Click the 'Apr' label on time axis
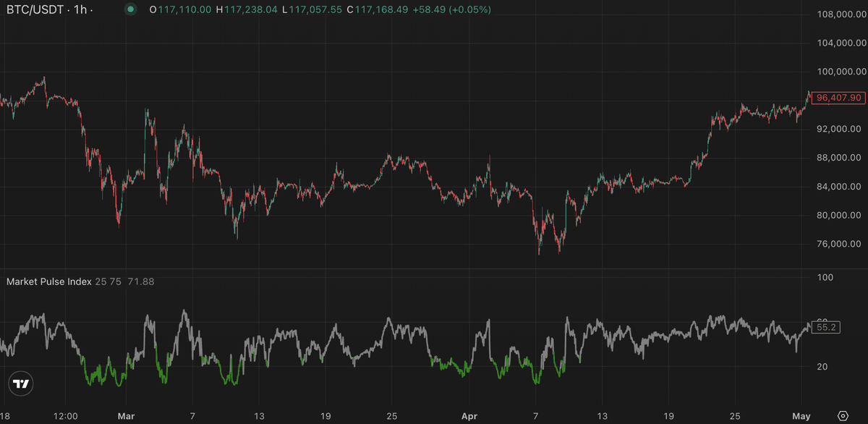This screenshot has height=424, width=868. [469, 416]
